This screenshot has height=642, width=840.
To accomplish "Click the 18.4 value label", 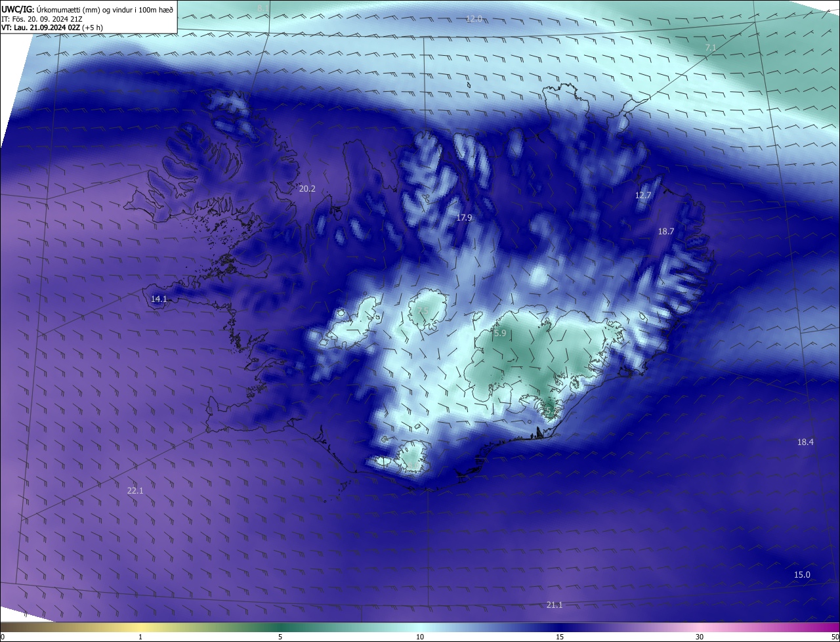I will [805, 442].
